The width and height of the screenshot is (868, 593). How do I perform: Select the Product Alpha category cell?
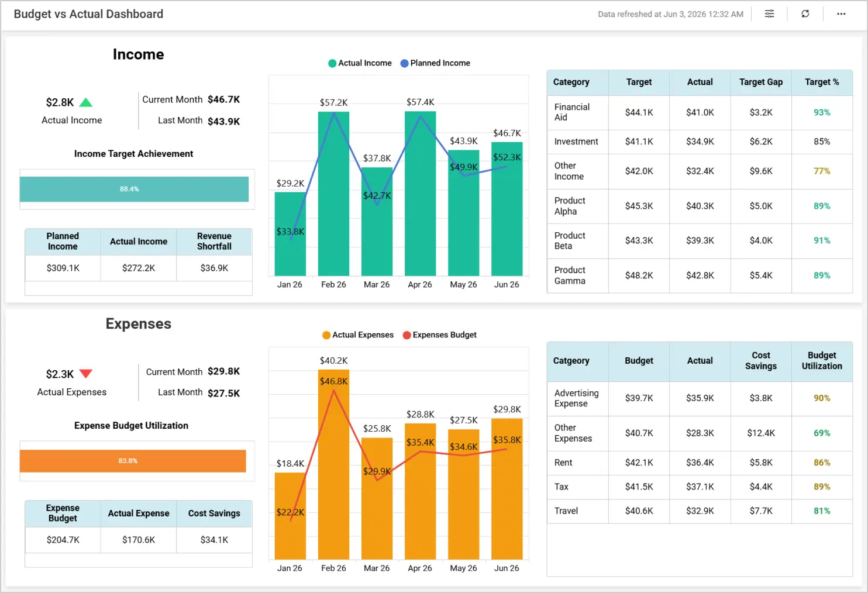577,206
